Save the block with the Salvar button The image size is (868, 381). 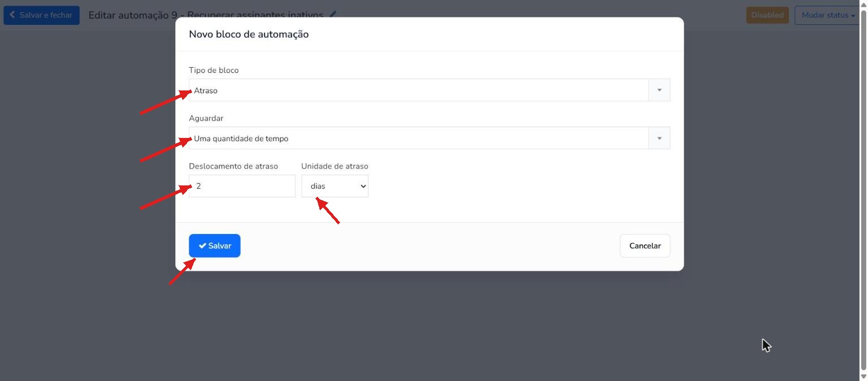pos(215,246)
